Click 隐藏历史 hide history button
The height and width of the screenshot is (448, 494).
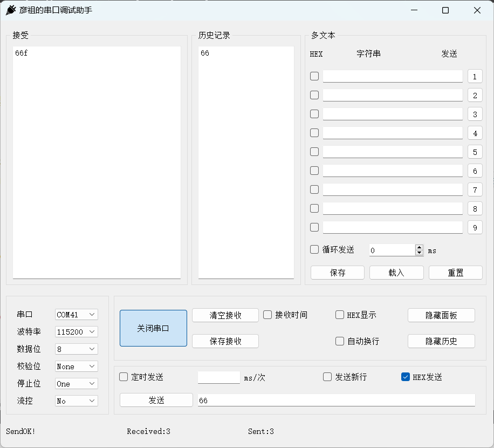click(x=441, y=341)
